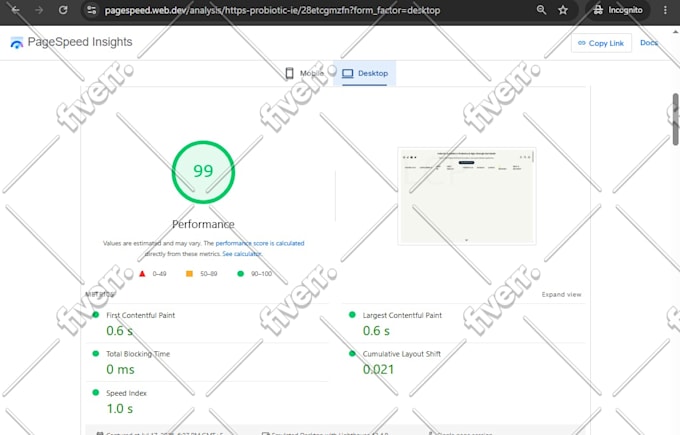Click the browser forward arrow

pos(39,10)
